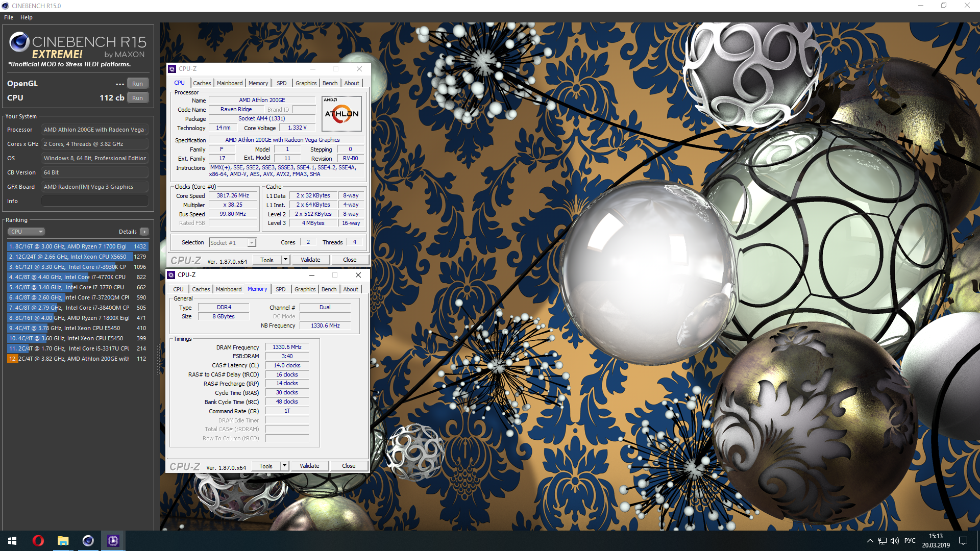The width and height of the screenshot is (980, 551).
Task: Click the DRAM Frequency value field
Action: click(x=287, y=347)
